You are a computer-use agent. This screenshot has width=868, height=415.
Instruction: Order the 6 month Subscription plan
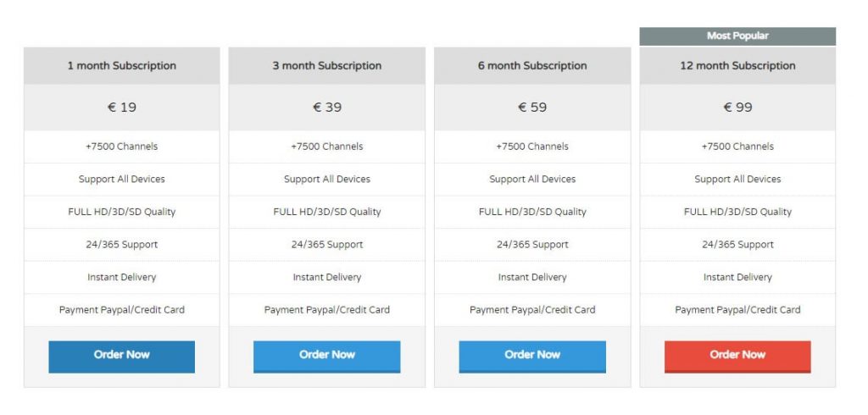click(532, 357)
